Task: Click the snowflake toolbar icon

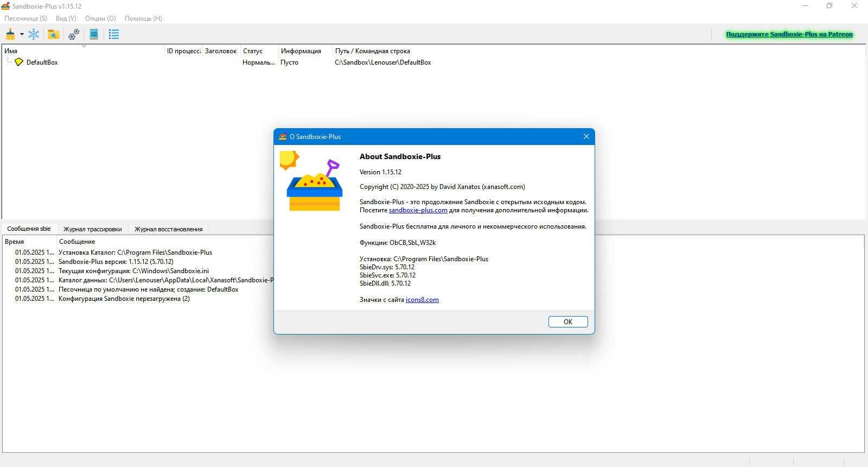Action: tap(34, 34)
